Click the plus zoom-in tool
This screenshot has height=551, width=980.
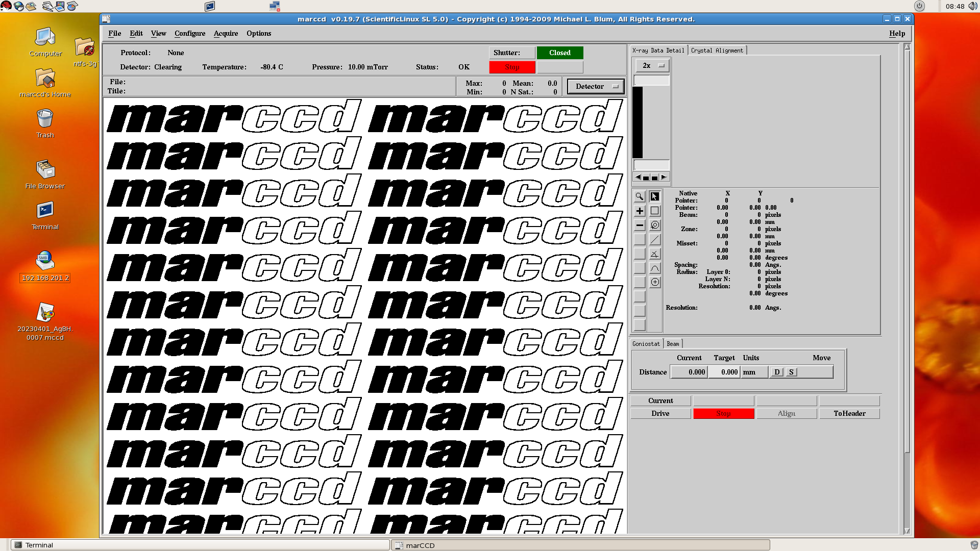click(640, 211)
